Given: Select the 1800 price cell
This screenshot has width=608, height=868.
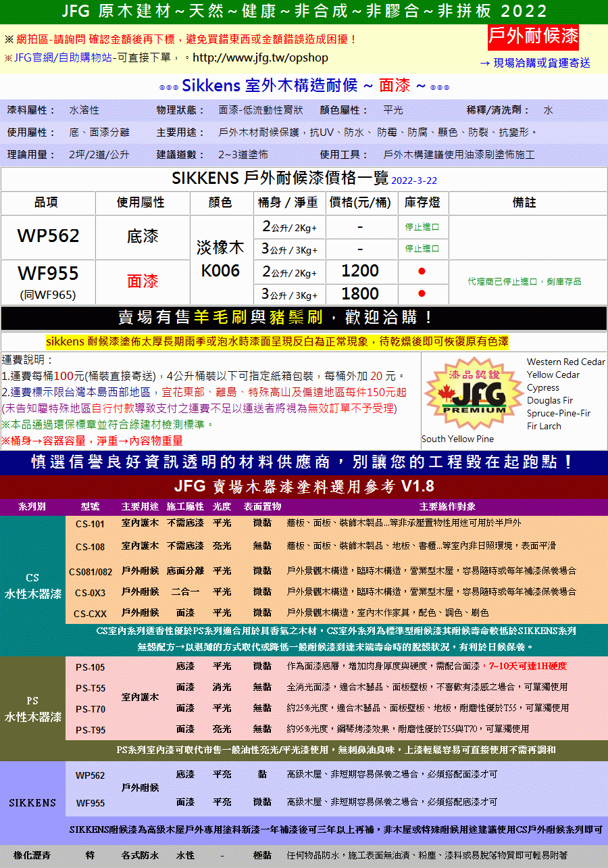Looking at the screenshot, I should coord(360,293).
